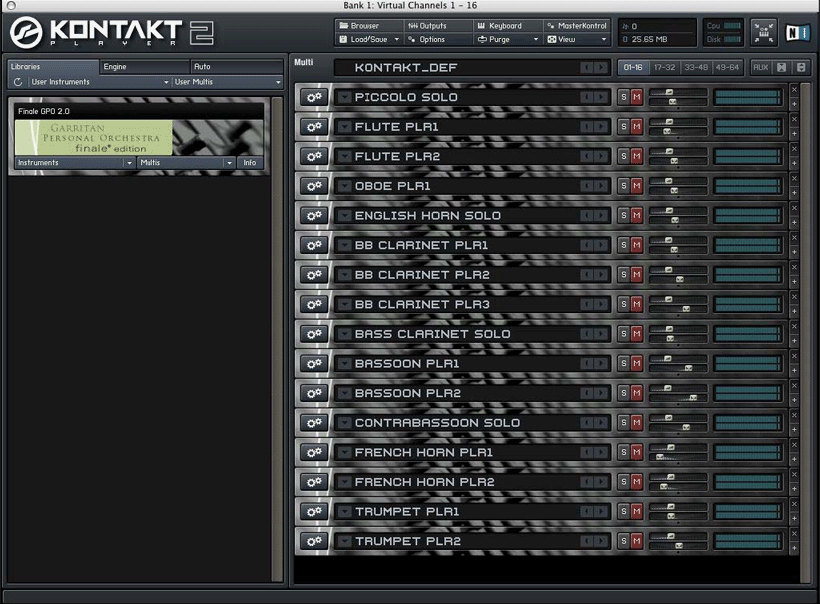
Task: Remove the Piccolo Solo instrument with X
Action: tap(794, 90)
